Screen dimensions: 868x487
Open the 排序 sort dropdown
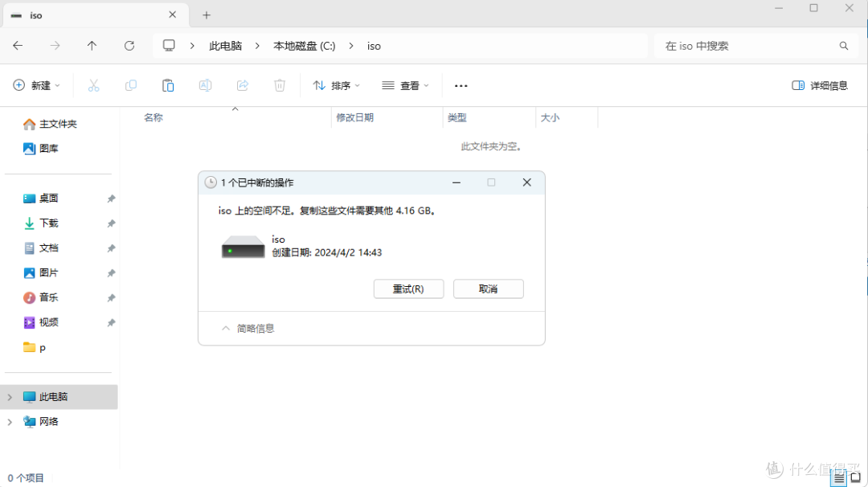(337, 85)
